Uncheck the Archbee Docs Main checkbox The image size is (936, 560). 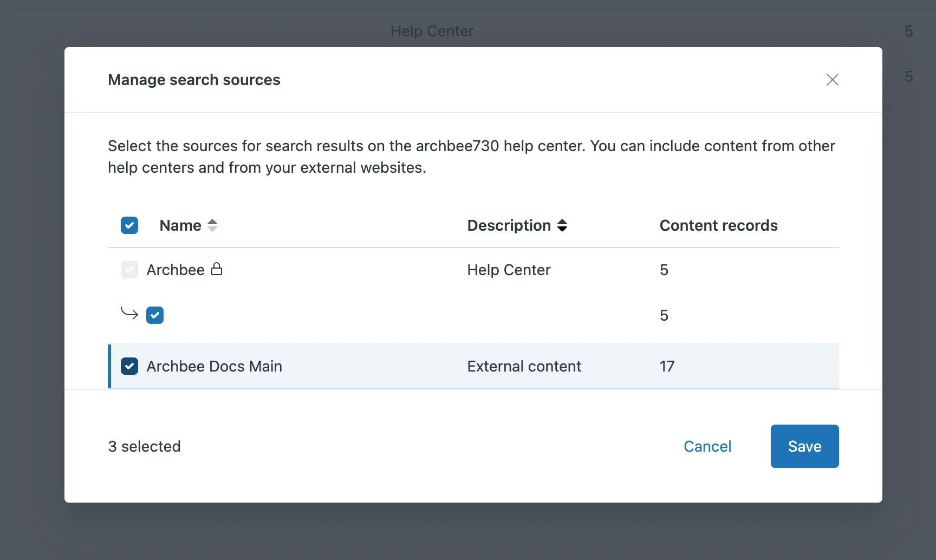(x=129, y=366)
